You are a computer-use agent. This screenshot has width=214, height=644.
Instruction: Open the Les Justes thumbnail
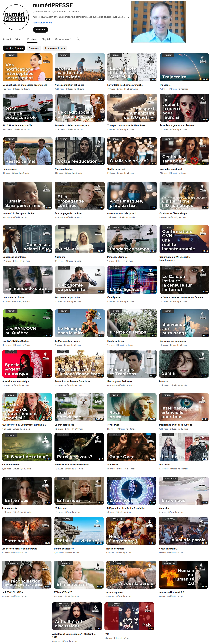point(184,447)
